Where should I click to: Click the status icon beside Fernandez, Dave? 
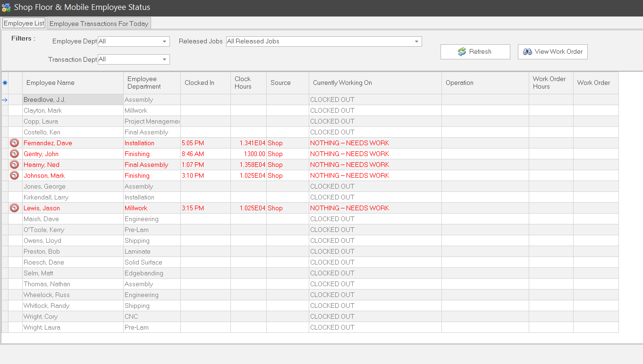pos(15,143)
